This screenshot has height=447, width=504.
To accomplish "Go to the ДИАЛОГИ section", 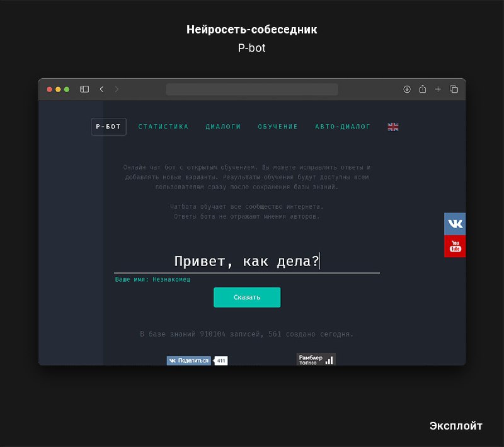I will pyautogui.click(x=223, y=127).
